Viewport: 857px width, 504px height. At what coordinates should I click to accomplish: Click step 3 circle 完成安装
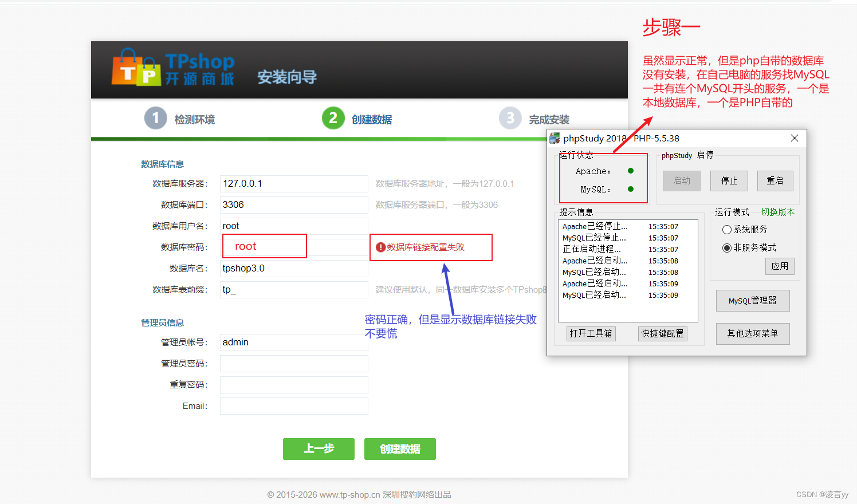click(x=510, y=119)
